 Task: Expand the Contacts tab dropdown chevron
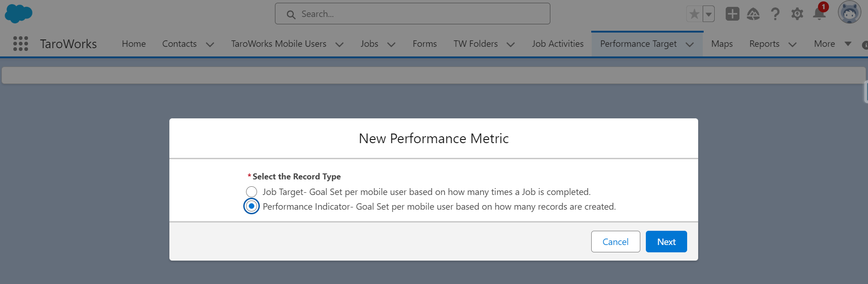point(210,45)
